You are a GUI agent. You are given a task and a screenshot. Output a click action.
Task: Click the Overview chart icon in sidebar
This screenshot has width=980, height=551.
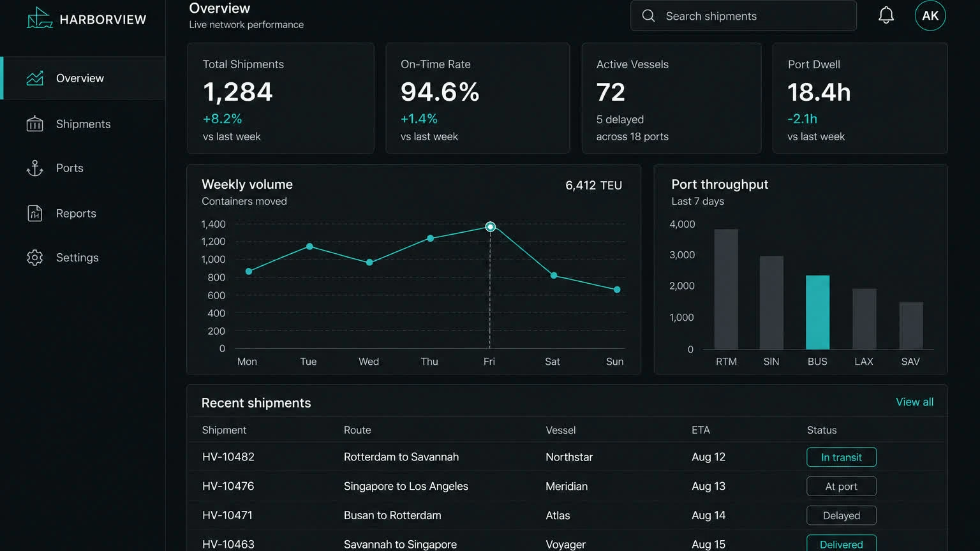coord(35,78)
